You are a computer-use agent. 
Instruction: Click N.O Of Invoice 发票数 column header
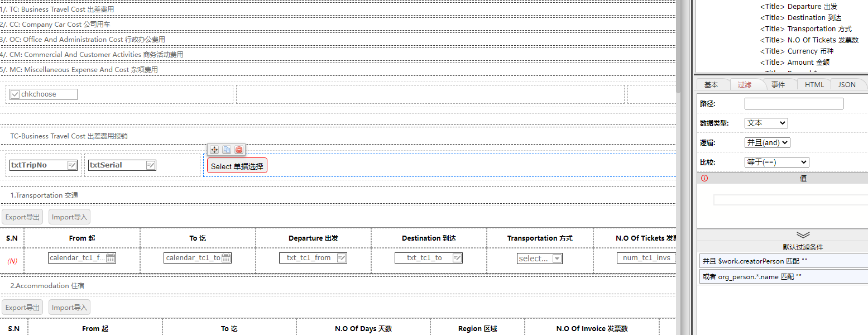tap(592, 329)
